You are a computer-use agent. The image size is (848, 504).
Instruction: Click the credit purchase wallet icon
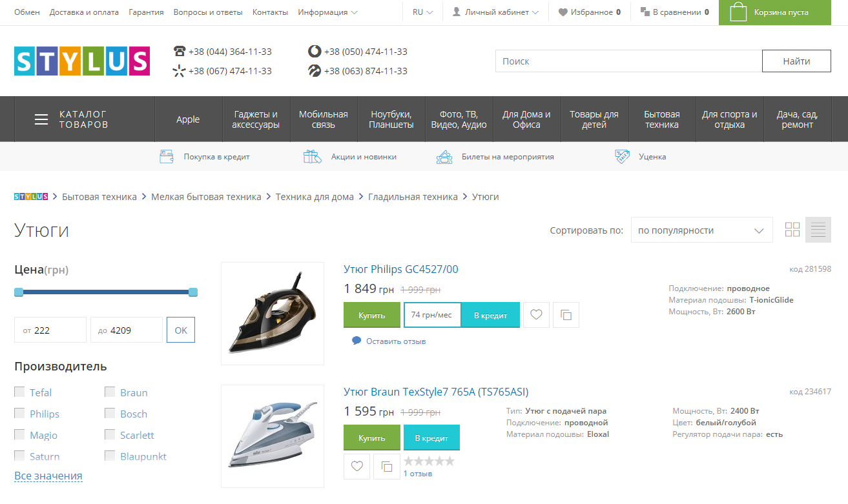[167, 156]
